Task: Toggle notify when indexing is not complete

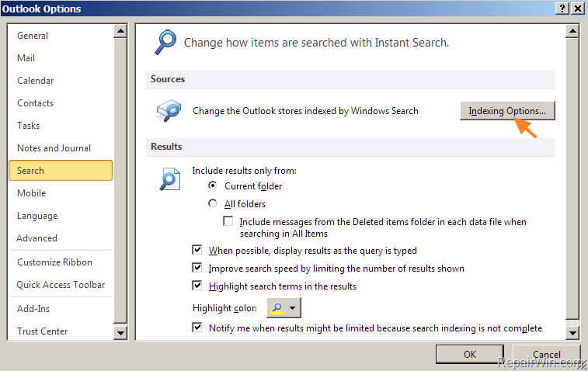Action: coord(197,328)
